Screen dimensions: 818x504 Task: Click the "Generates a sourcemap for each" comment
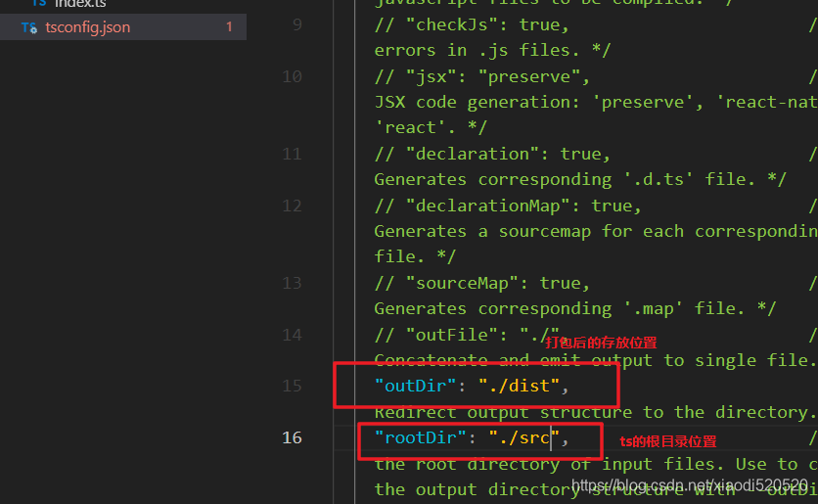(x=596, y=231)
